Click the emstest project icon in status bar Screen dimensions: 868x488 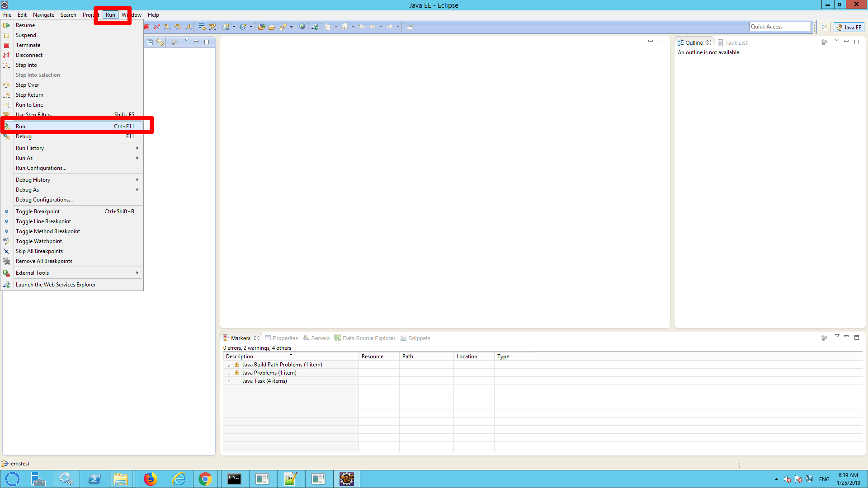pos(5,463)
